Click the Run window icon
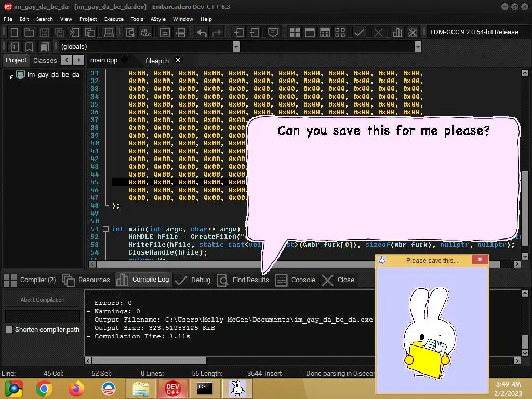The width and height of the screenshot is (532, 399). pyautogui.click(x=310, y=33)
